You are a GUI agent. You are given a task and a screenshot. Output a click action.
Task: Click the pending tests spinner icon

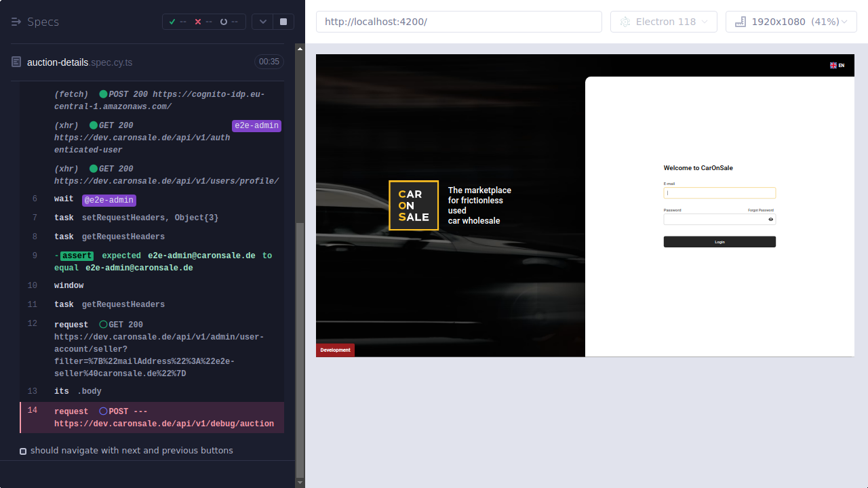[x=223, y=22]
